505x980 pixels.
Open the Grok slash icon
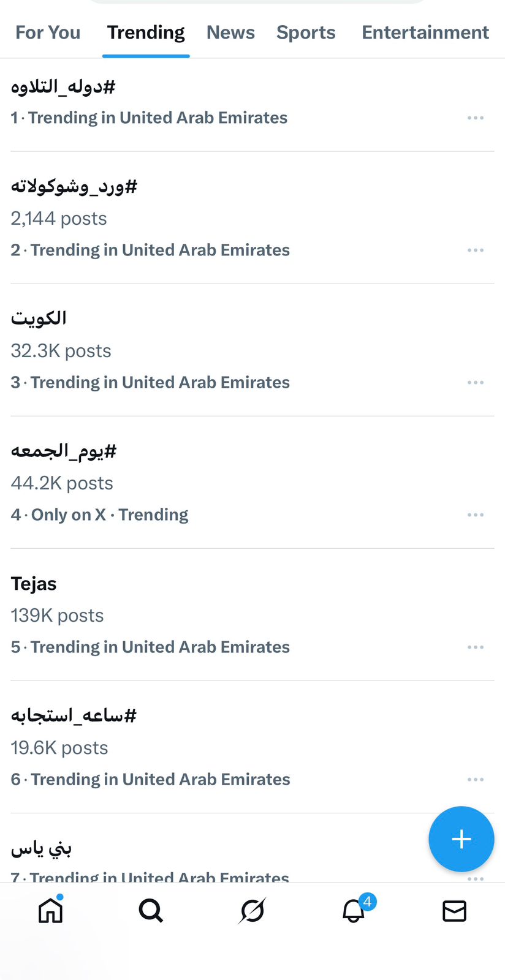pyautogui.click(x=252, y=911)
